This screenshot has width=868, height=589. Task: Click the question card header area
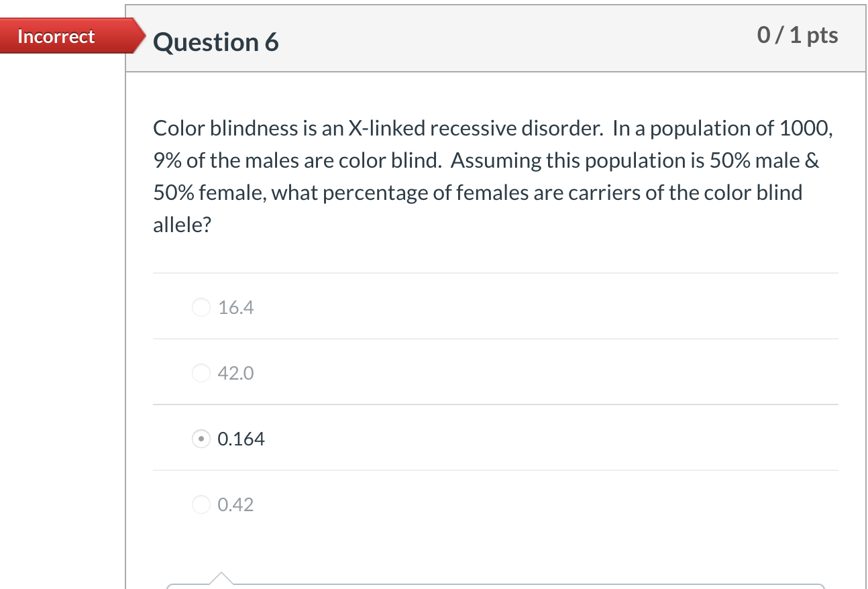click(x=470, y=39)
